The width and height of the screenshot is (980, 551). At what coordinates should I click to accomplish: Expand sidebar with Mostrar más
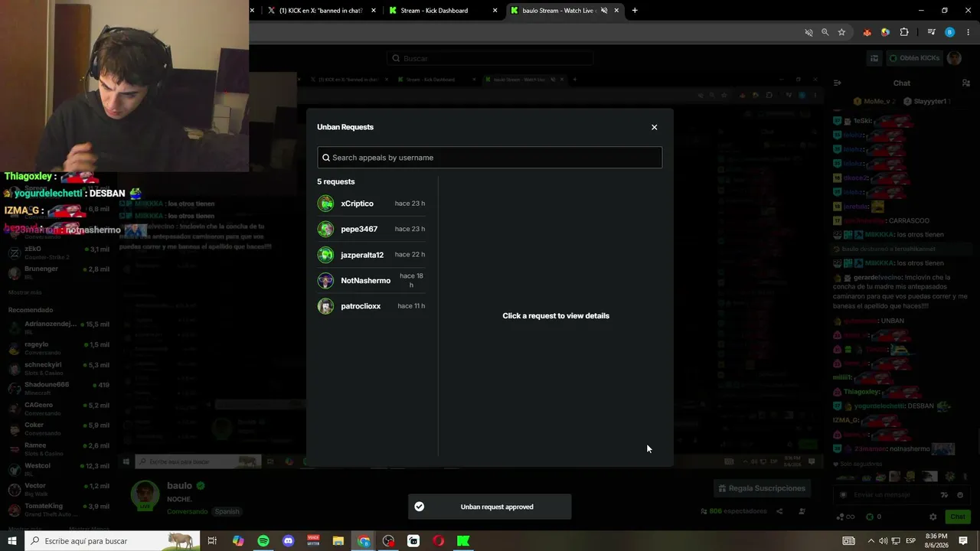(24, 292)
